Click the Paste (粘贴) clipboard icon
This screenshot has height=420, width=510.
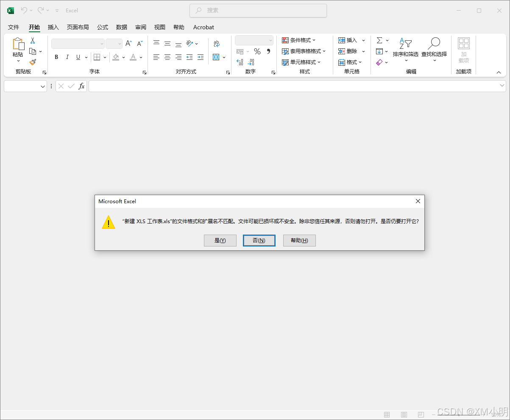[18, 44]
